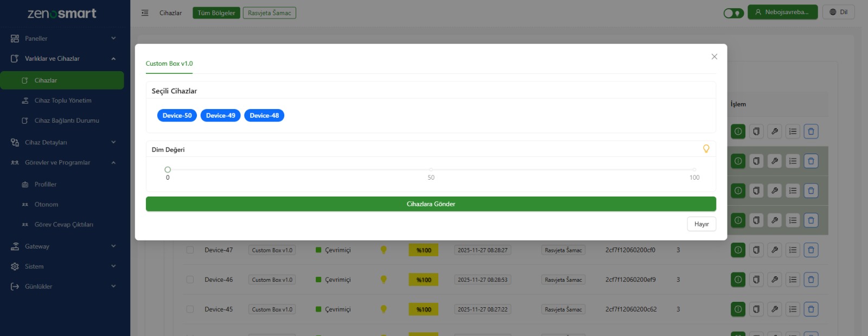868x336 pixels.
Task: Click the Hayır button
Action: [701, 224]
